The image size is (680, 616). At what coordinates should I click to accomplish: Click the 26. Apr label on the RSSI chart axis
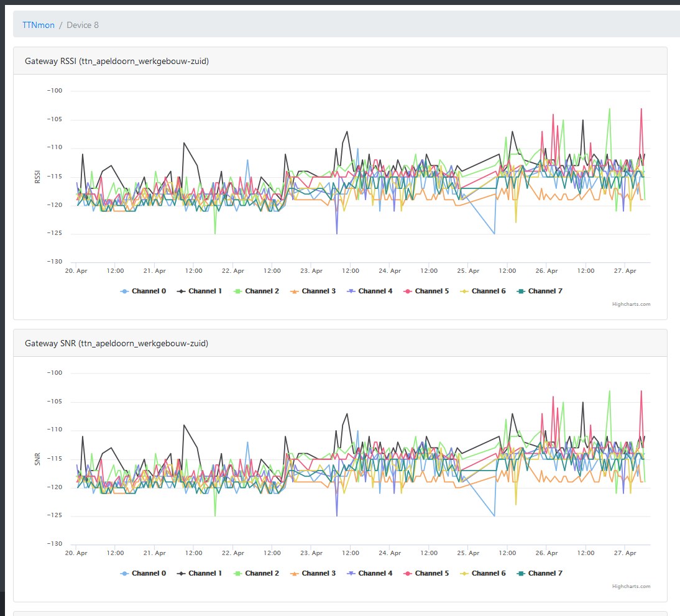[x=547, y=270]
